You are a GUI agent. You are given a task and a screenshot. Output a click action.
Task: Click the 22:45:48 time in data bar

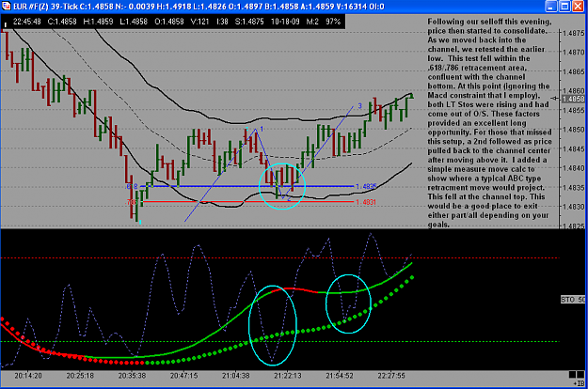click(x=27, y=22)
